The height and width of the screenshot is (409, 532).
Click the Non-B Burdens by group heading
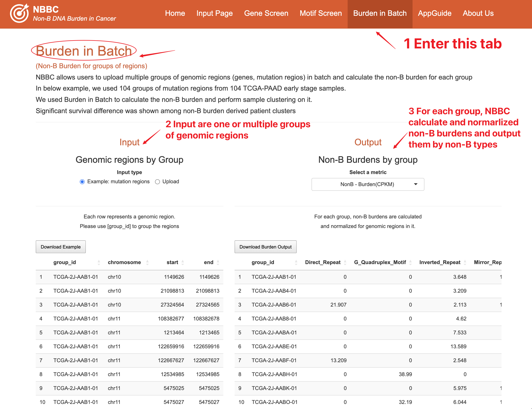368,160
